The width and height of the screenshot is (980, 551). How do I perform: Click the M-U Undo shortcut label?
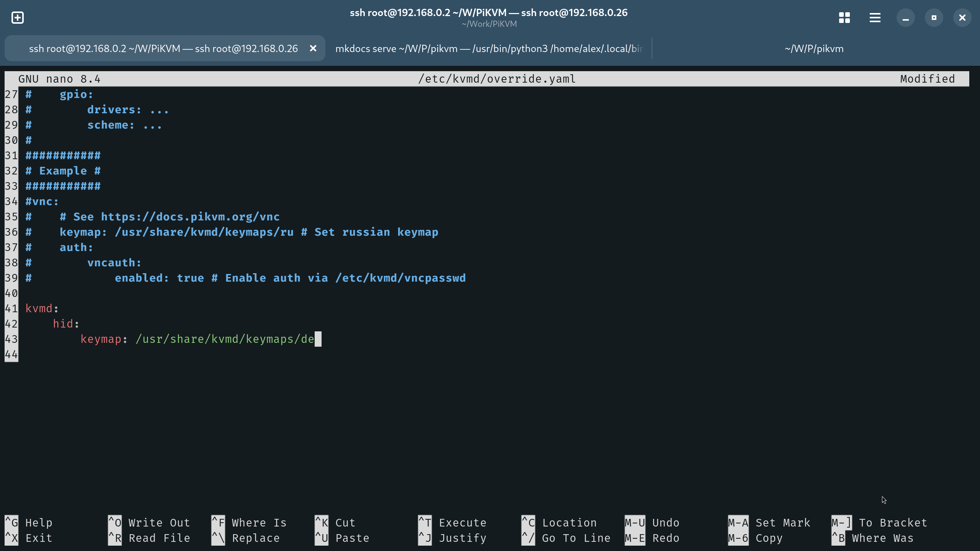665,523
